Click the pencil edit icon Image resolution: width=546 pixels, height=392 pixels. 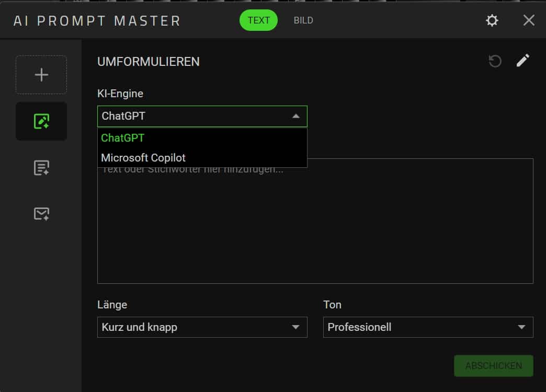pos(522,61)
